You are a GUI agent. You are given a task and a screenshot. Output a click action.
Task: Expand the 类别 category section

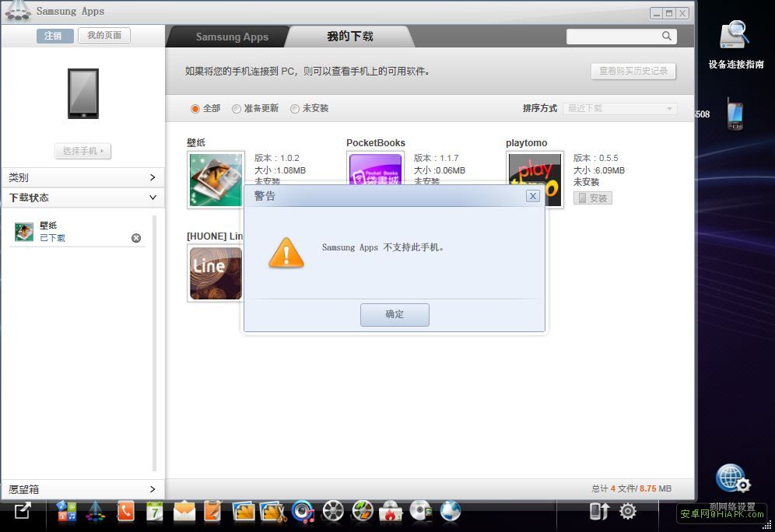tap(82, 177)
